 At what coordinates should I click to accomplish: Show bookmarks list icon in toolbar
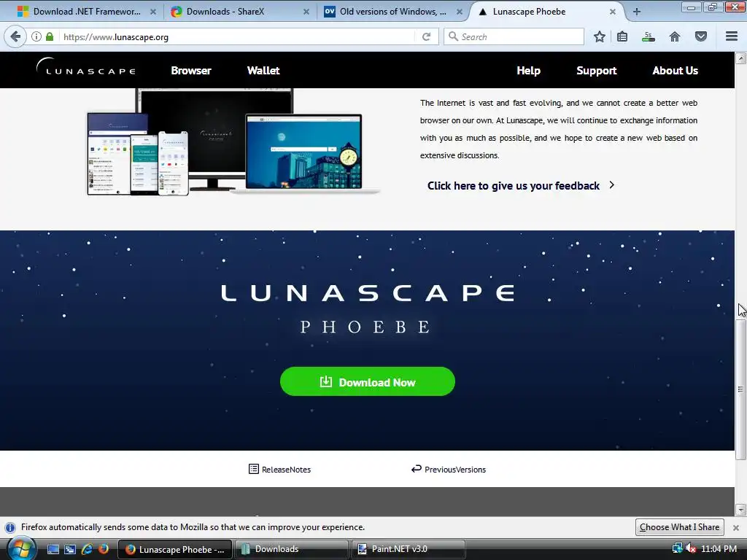click(622, 36)
